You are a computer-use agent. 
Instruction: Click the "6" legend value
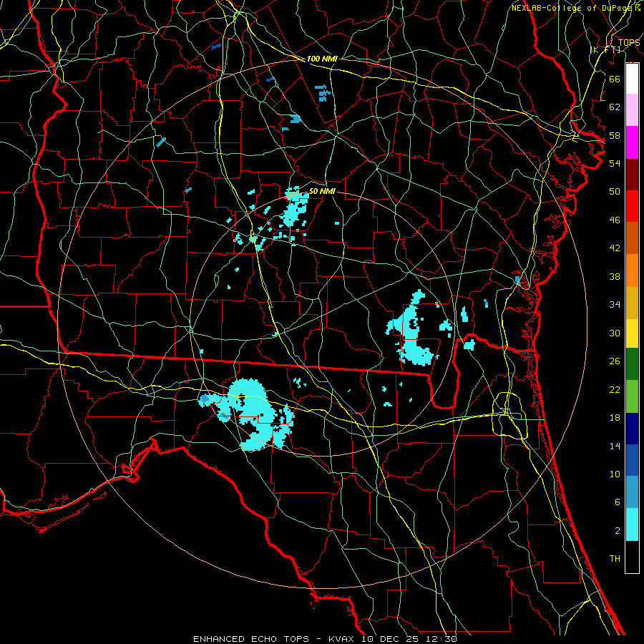[x=617, y=502]
